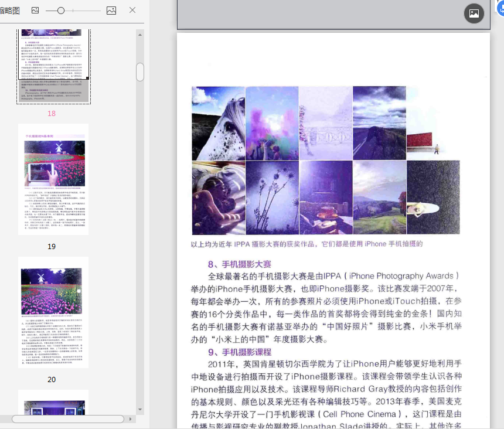Click the vertical scrollbar handle in thumbnails
504x429 pixels.
tap(140, 72)
